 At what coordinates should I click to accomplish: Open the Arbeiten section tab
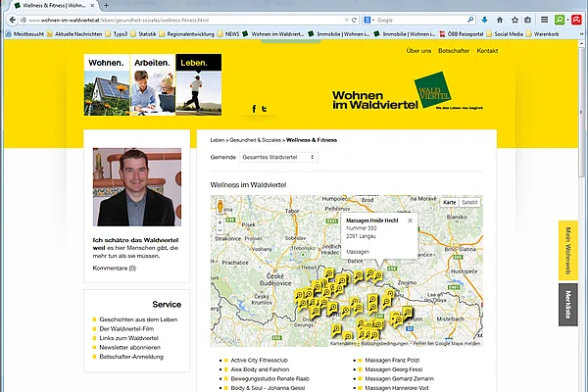point(153,63)
